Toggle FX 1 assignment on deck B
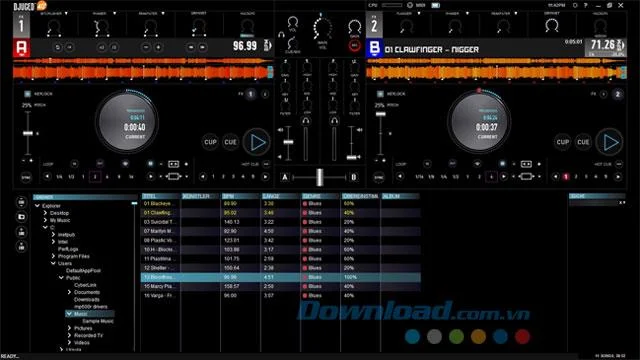This screenshot has height=360, width=640. coord(603,94)
